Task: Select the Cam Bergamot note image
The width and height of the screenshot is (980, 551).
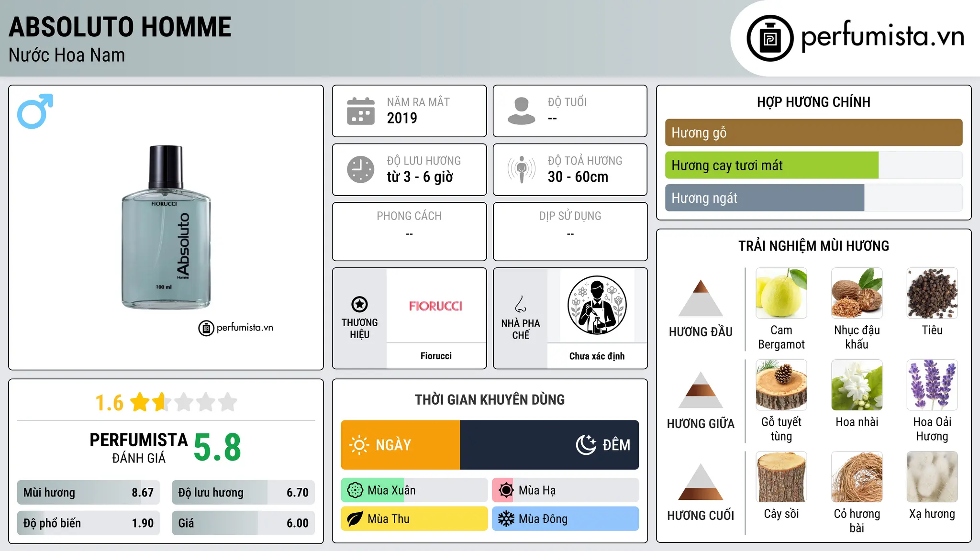Action: coord(781,293)
